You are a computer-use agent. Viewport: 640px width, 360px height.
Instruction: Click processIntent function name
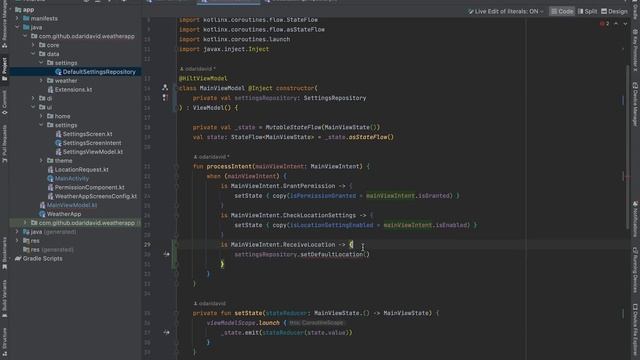(x=229, y=166)
